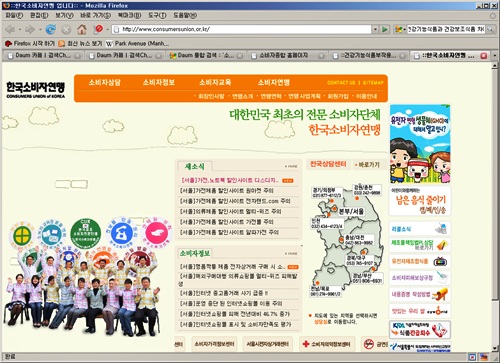Open the '도구(T)' menu
This screenshot has height=363, width=500.
point(157,15)
